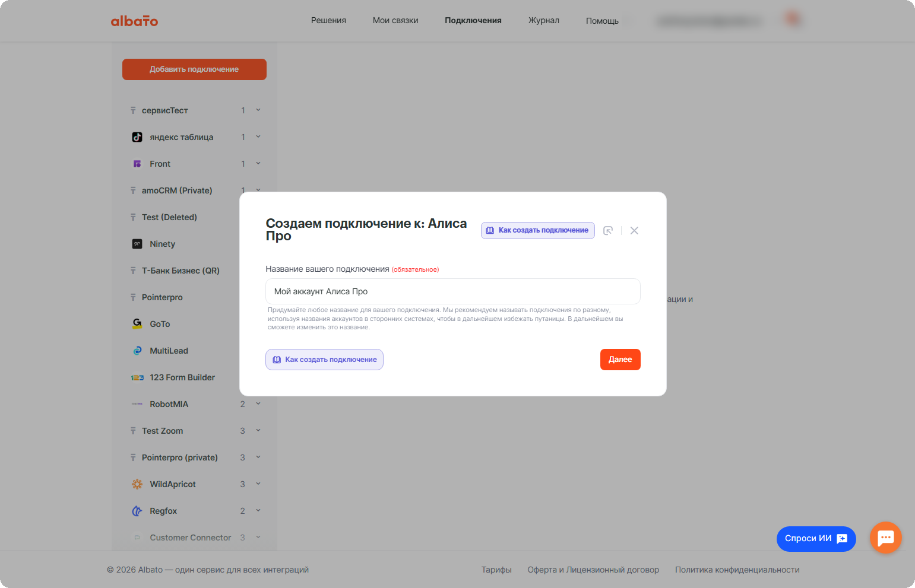The height and width of the screenshot is (588, 915).
Task: Click Как создать подключение button next to Далее
Action: 324,360
